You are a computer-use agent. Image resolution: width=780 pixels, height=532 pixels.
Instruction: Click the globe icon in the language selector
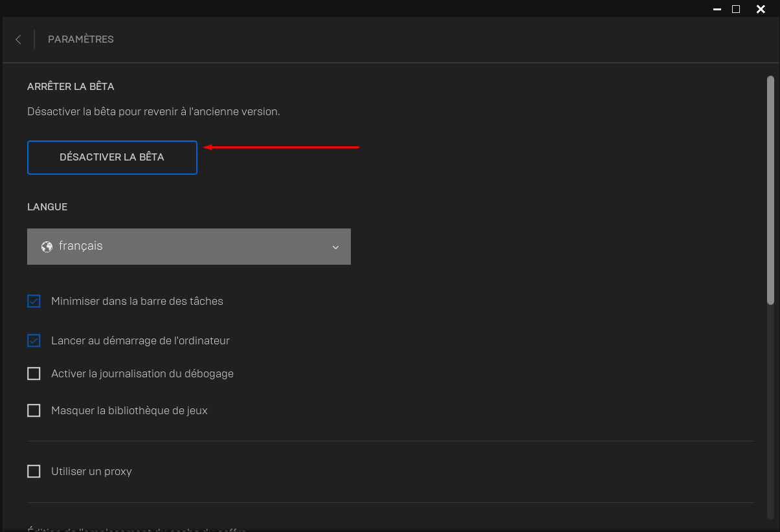[x=46, y=246]
